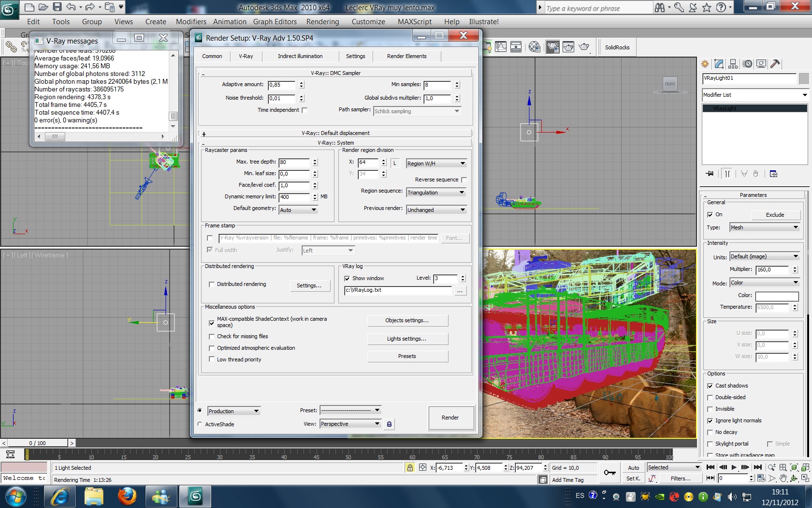Enable the Frame stamp checkbox
Image resolution: width=812 pixels, height=508 pixels.
210,238
